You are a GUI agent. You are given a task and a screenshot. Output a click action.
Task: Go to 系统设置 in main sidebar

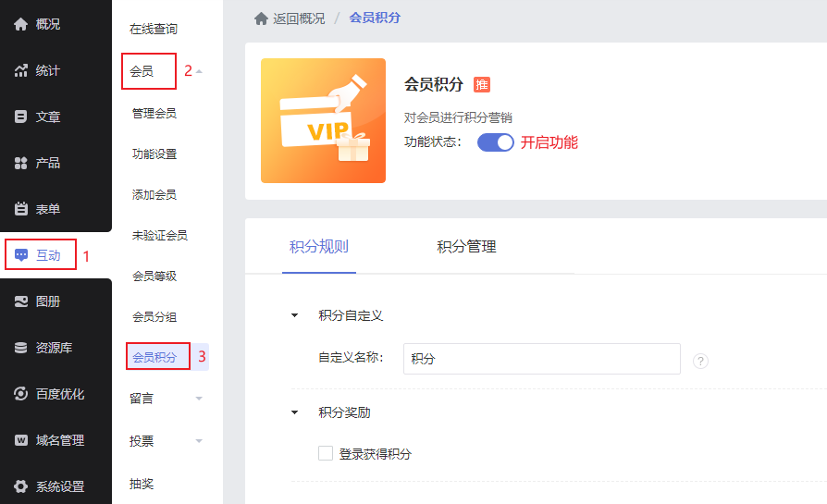tap(59, 486)
